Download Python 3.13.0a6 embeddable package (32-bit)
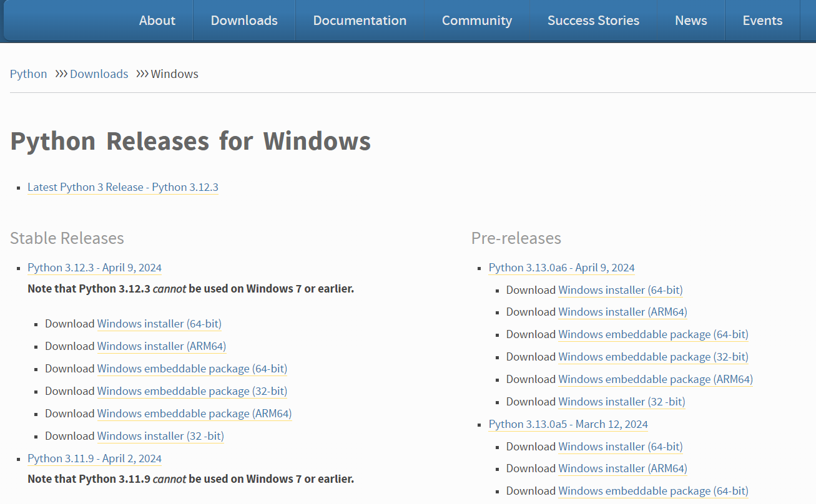The width and height of the screenshot is (816, 504). click(654, 357)
